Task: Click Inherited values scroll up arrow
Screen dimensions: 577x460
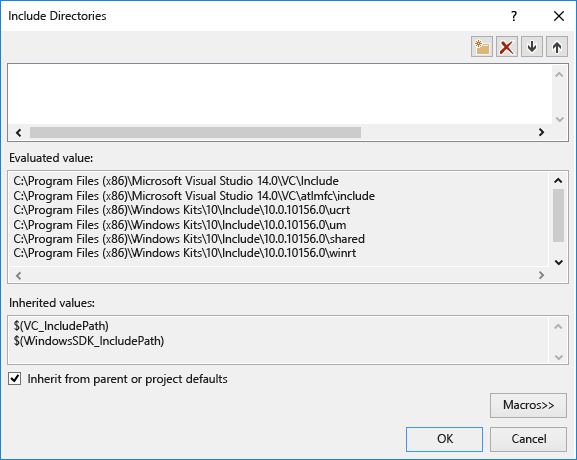Action: [x=558, y=326]
